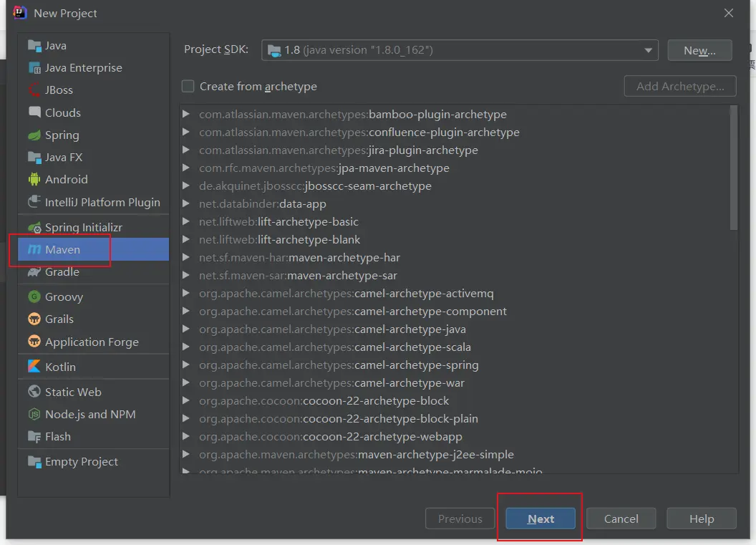756x545 pixels.
Task: Select Maven in the project type list
Action: pos(63,250)
